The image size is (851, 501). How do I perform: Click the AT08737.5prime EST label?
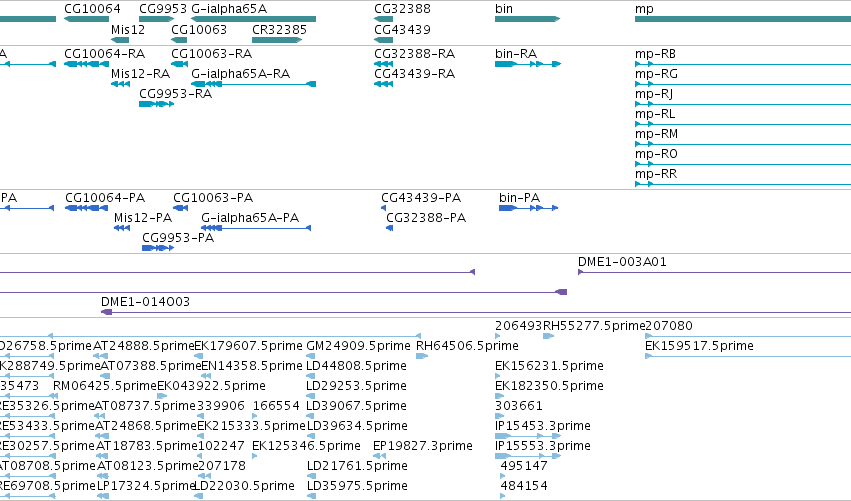[145, 406]
